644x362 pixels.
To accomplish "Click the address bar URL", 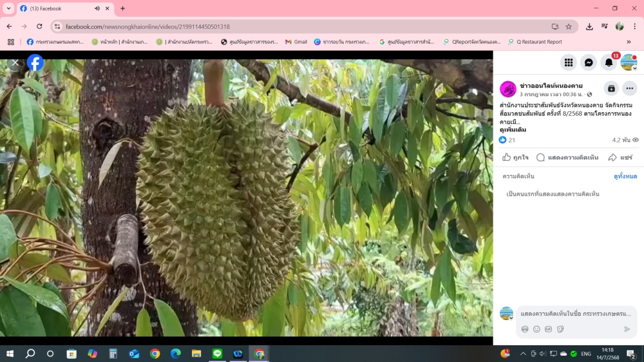I will coord(148,26).
